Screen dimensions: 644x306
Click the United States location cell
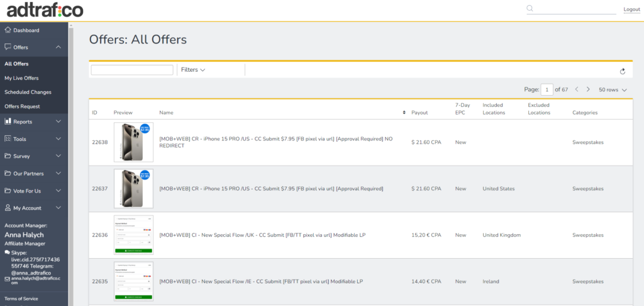(x=499, y=189)
